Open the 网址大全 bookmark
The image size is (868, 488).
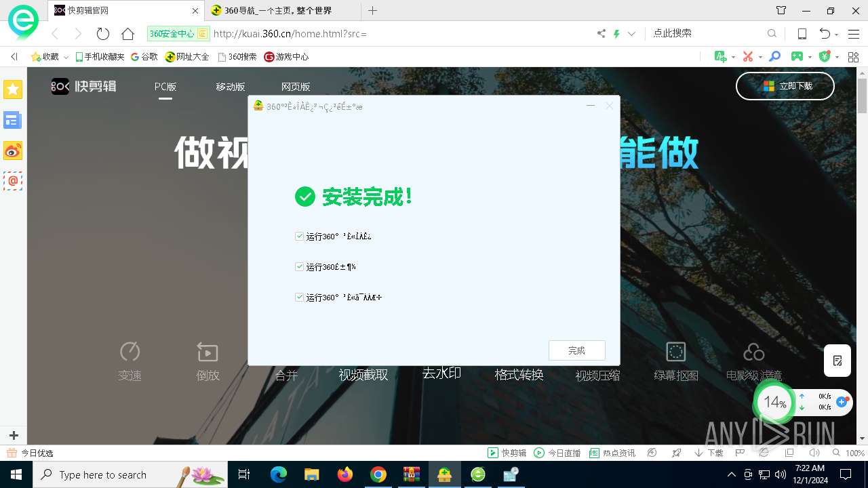187,57
